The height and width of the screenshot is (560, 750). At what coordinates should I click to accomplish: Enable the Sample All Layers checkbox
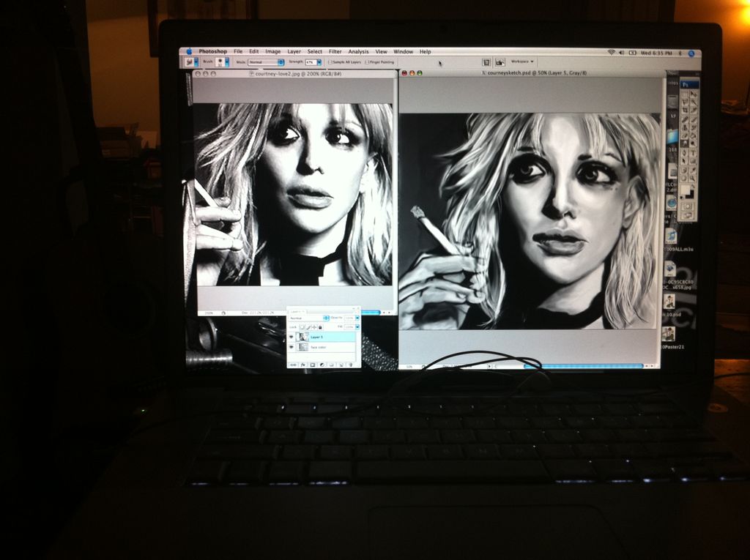coord(330,61)
